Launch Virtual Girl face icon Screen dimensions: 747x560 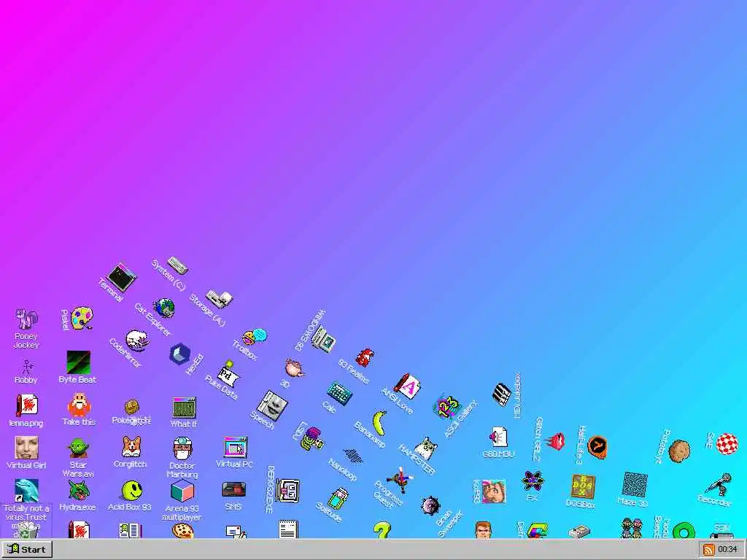click(x=26, y=448)
